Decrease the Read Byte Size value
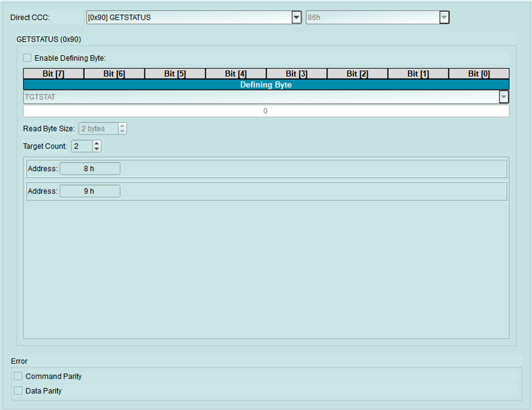Image resolution: width=532 pixels, height=410 pixels. coord(122,131)
